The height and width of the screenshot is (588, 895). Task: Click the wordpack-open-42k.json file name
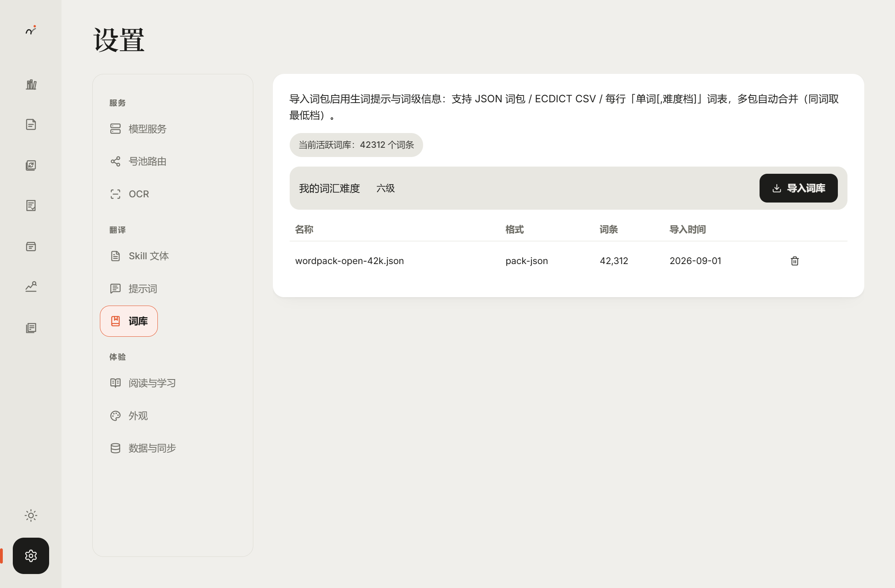click(349, 261)
